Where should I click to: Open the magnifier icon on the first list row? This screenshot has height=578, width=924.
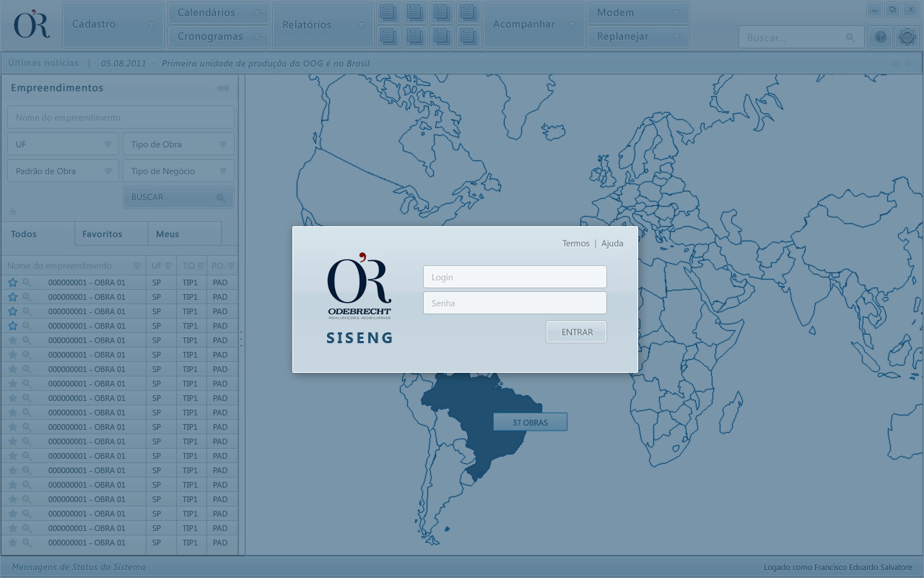27,282
